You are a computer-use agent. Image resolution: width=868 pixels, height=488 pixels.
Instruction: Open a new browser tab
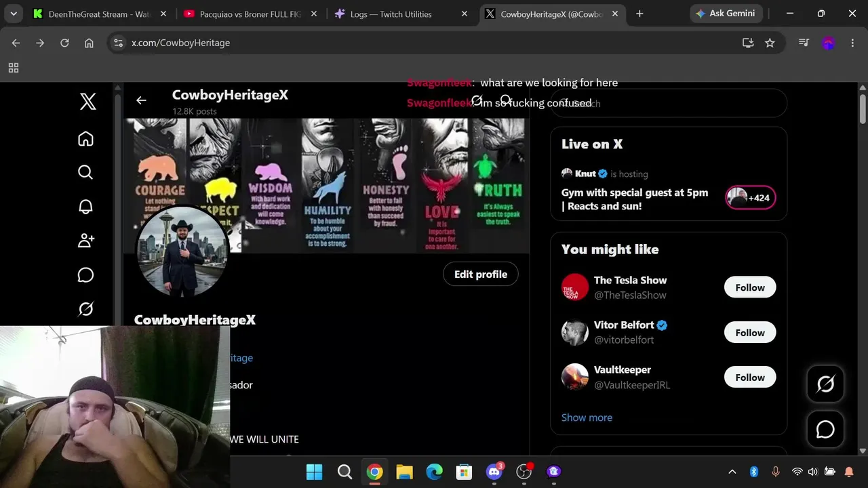coord(639,14)
